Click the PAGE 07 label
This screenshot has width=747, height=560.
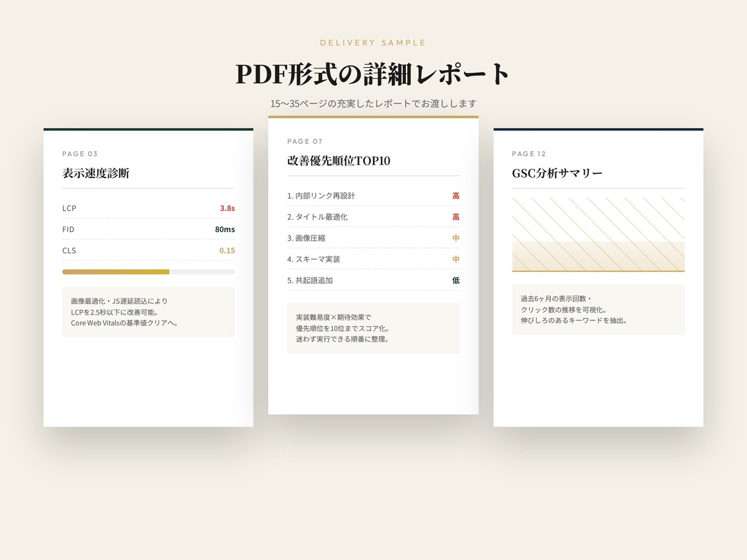pos(305,141)
